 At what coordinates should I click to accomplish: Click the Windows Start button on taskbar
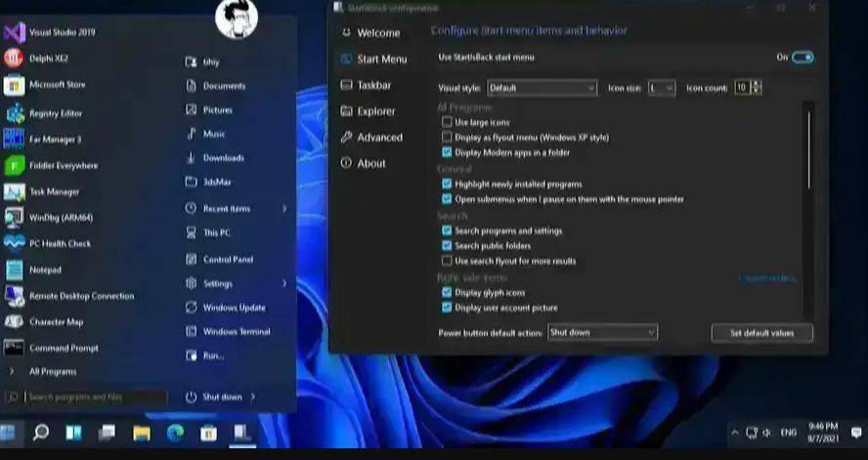point(9,433)
